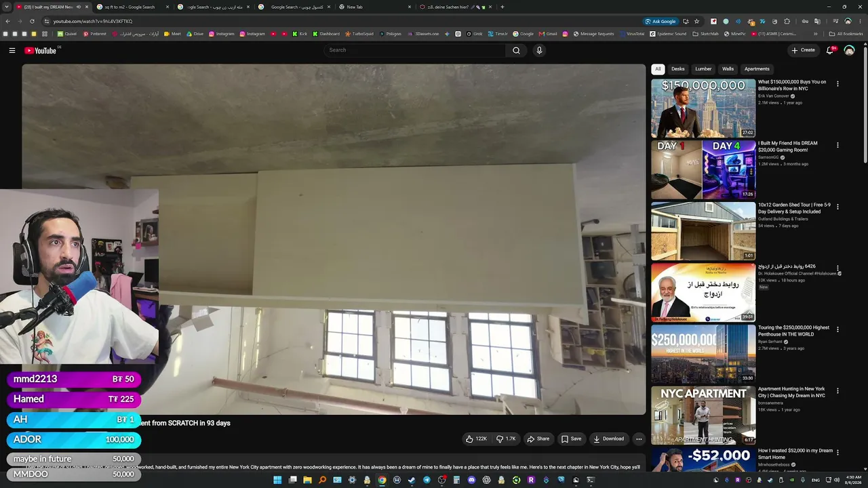The image size is (868, 488).
Task: Select the Walls filter chip
Action: tap(728, 69)
